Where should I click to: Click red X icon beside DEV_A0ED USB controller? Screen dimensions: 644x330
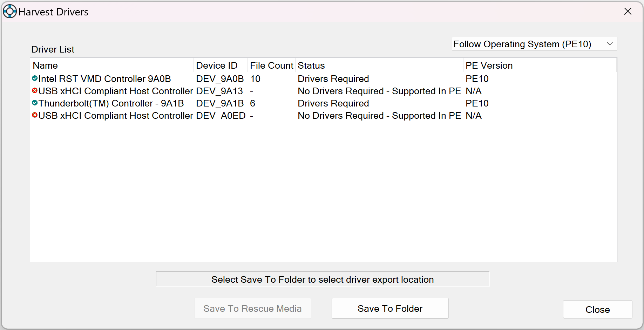(35, 115)
